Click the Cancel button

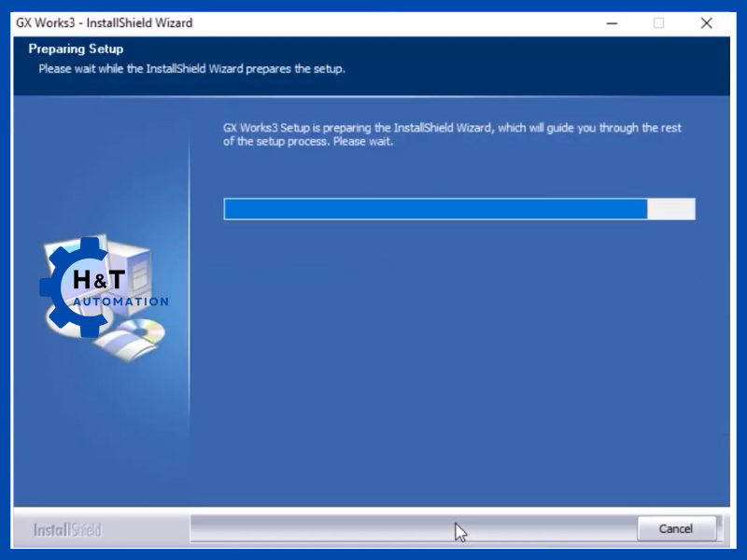pos(676,528)
